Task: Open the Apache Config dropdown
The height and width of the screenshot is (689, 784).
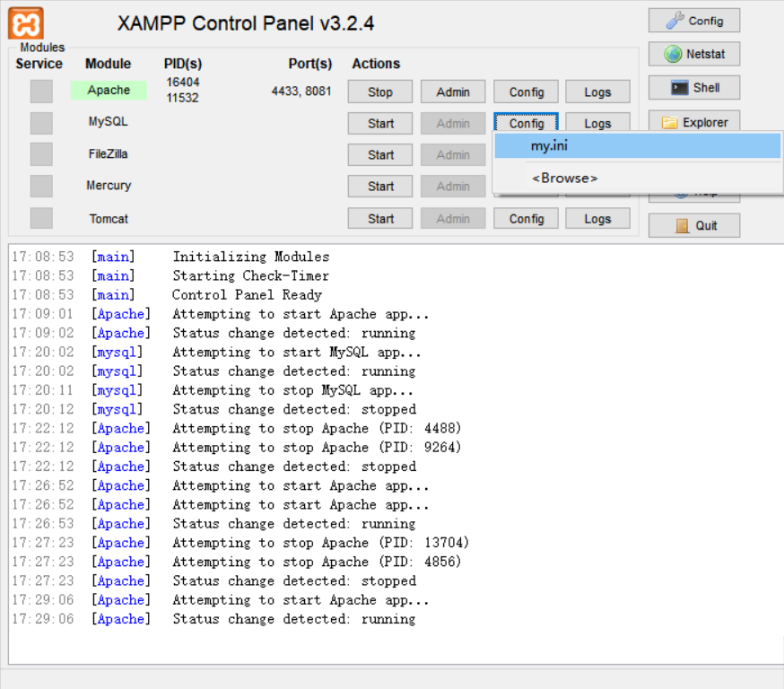Action: [x=526, y=92]
